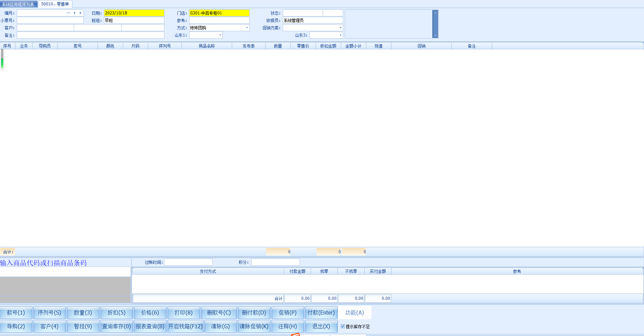This screenshot has width=644, height=336.
Task: Click the product code barcode input box
Action: tap(65, 272)
